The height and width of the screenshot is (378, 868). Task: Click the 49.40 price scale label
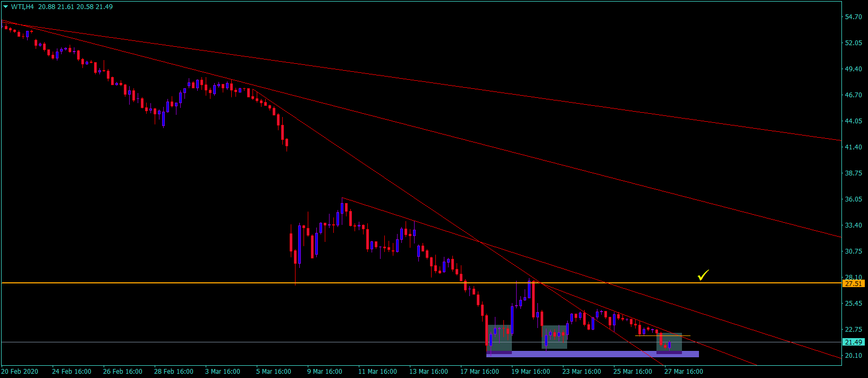(853, 69)
